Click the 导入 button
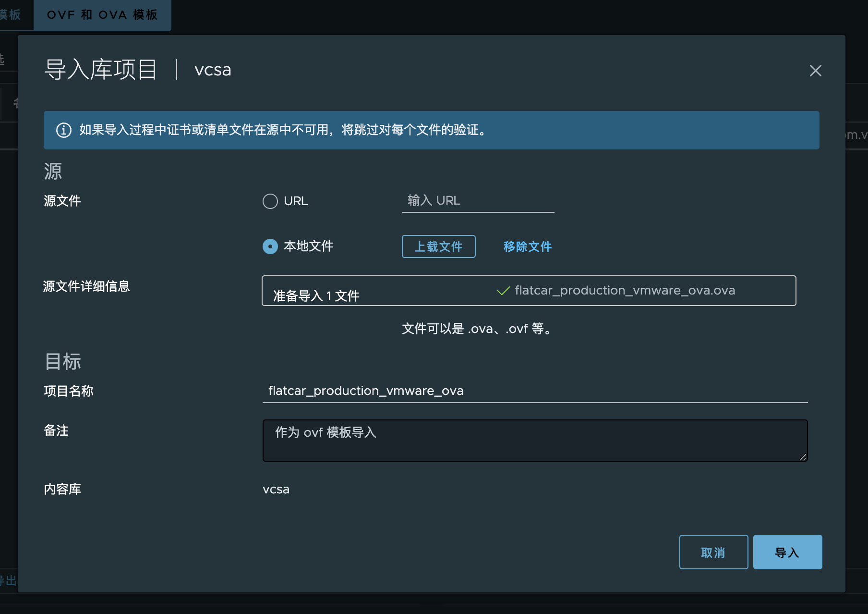Viewport: 868px width, 614px height. (787, 552)
